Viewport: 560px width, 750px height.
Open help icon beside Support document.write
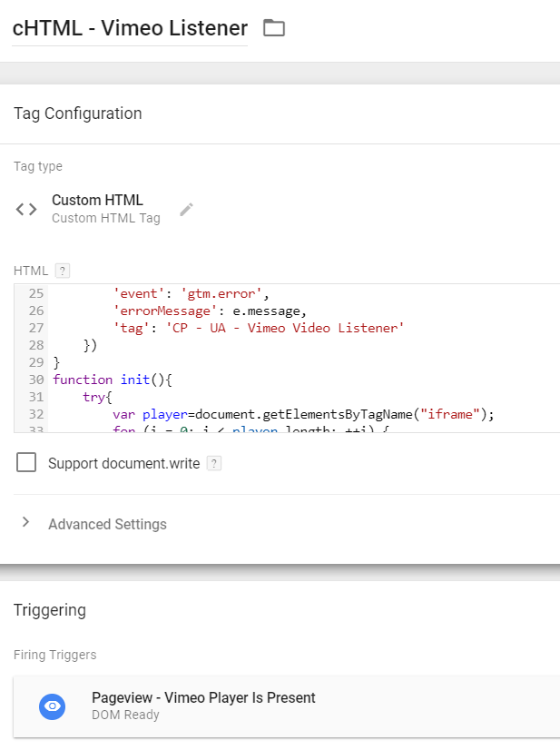pyautogui.click(x=213, y=463)
